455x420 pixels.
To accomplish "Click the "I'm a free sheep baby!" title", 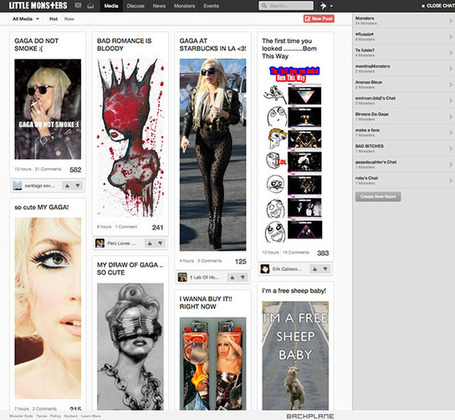I will pyautogui.click(x=294, y=291).
